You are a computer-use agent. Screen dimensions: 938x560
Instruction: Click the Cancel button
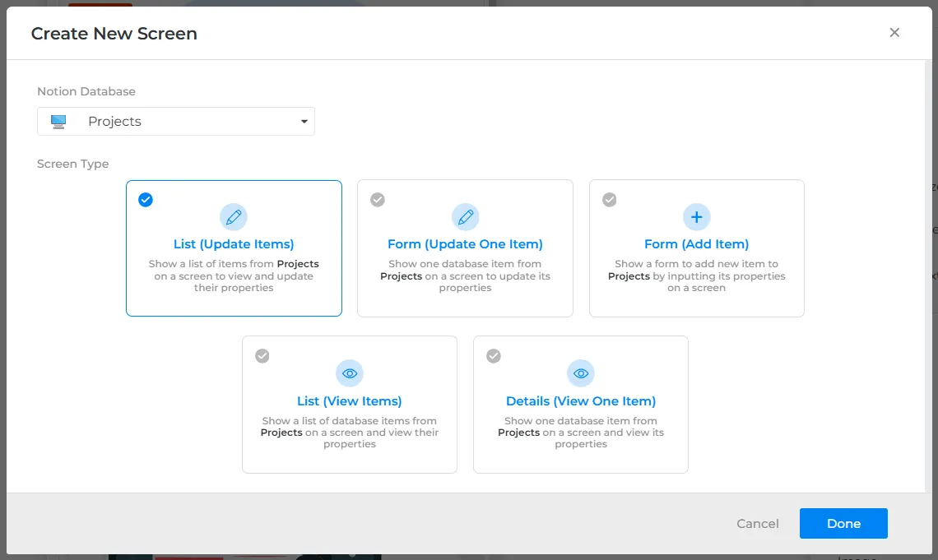(757, 524)
